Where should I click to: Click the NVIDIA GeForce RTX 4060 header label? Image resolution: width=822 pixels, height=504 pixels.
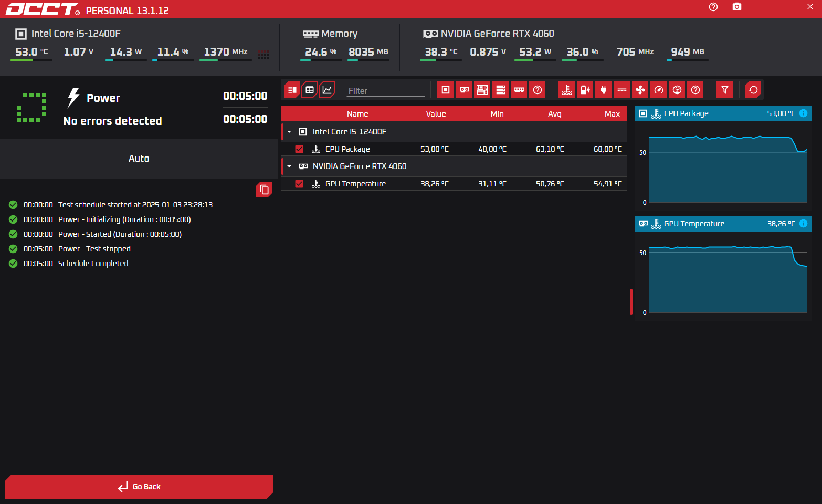[x=498, y=34]
